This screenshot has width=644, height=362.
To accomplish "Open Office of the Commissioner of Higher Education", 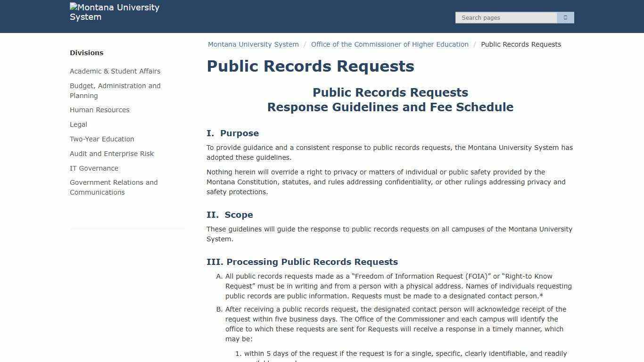I will 390,44.
